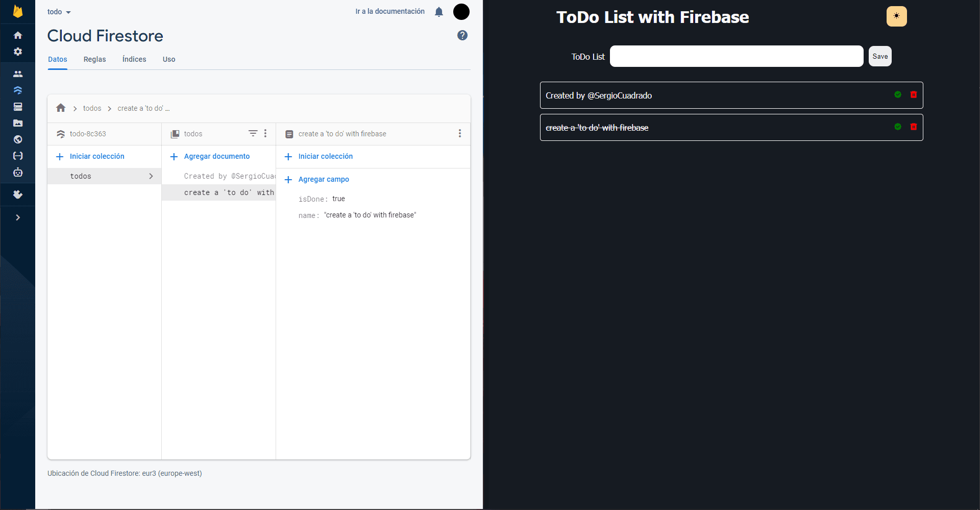This screenshot has height=510, width=980.
Task: Click name field value text
Action: pos(370,215)
